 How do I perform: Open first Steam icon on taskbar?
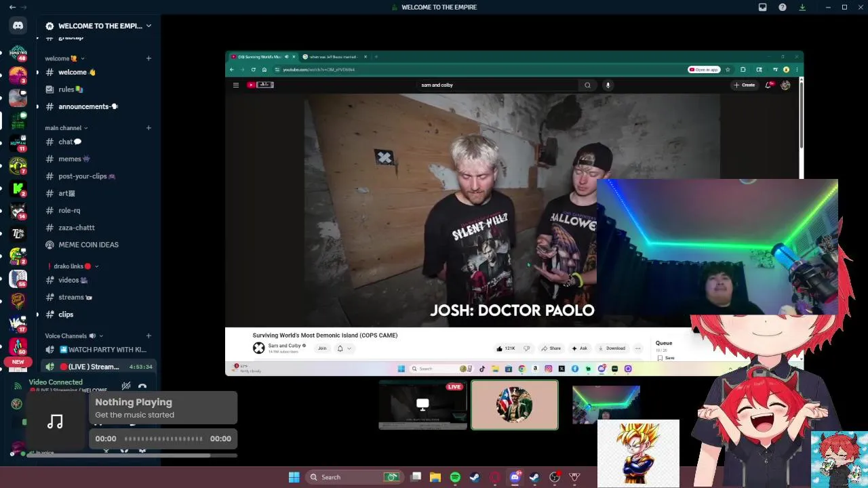(475, 477)
